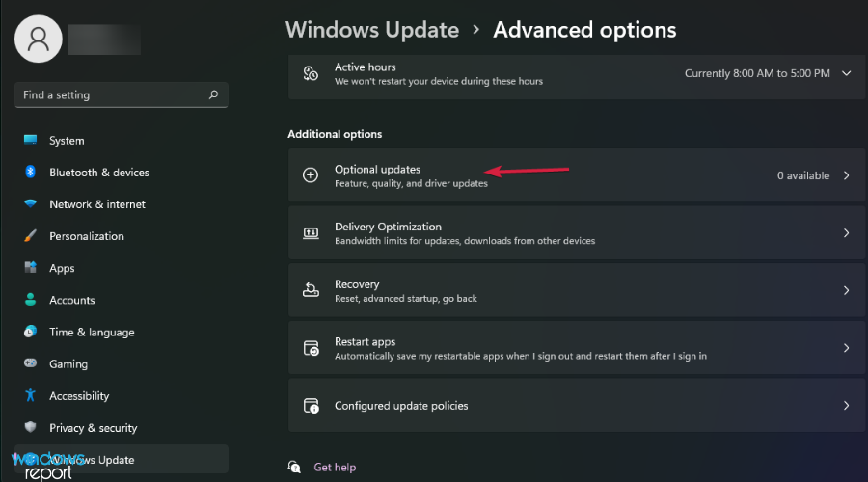Viewport: 868px width, 482px height.
Task: Open Network & internet settings
Action: (x=97, y=204)
